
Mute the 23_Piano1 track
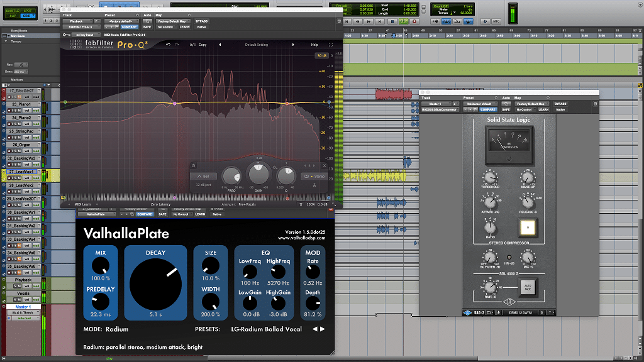19,111
